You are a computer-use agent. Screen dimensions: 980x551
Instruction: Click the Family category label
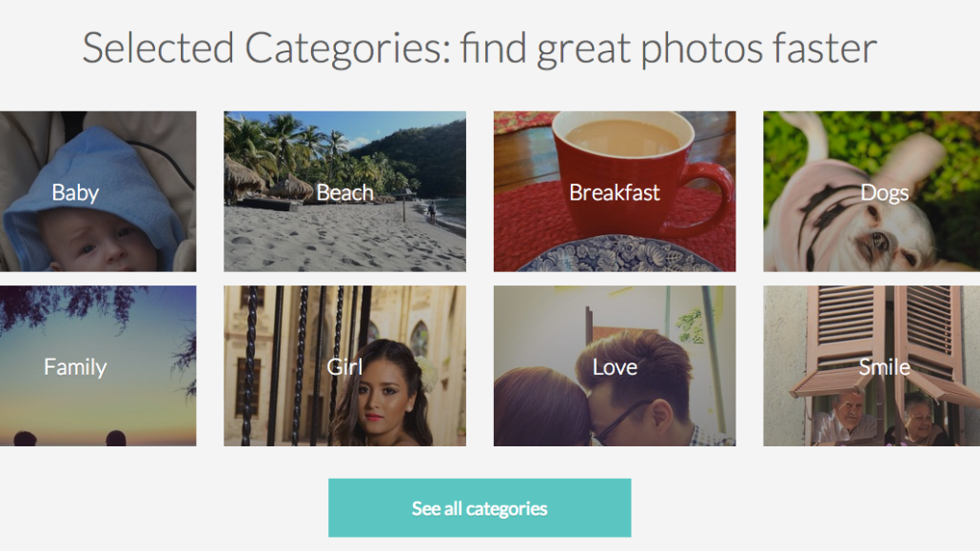tap(75, 367)
